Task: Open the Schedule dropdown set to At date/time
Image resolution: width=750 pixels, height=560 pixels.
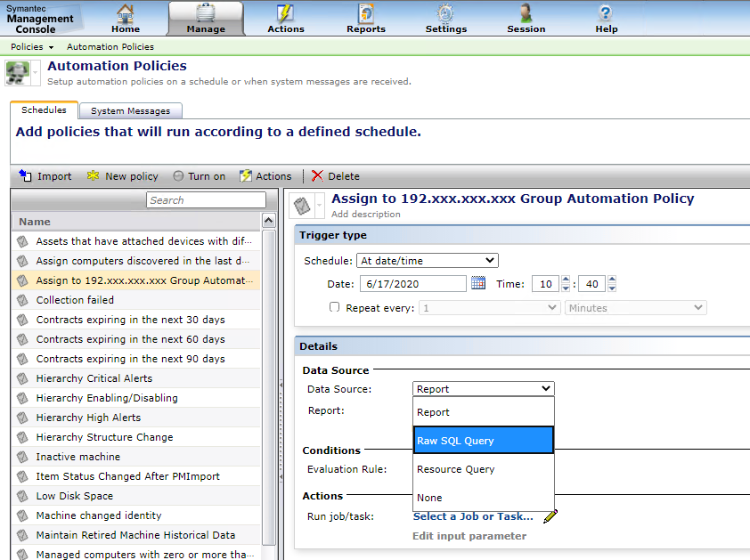Action: (428, 261)
